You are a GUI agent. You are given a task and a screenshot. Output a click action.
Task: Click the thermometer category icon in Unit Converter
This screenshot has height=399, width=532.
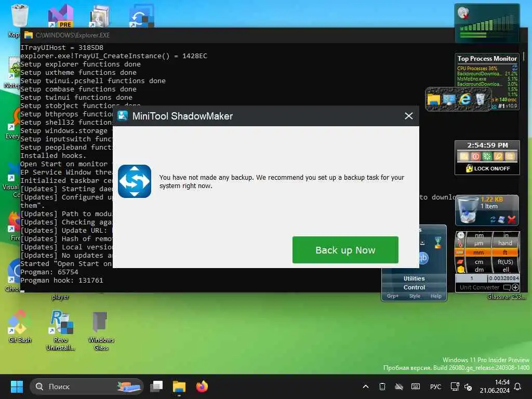click(x=460, y=243)
